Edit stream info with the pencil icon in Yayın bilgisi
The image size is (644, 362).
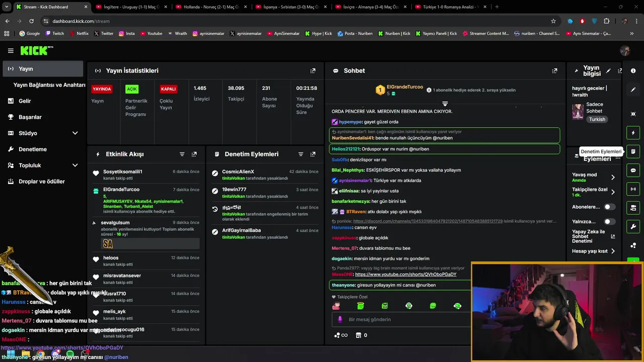pyautogui.click(x=608, y=71)
